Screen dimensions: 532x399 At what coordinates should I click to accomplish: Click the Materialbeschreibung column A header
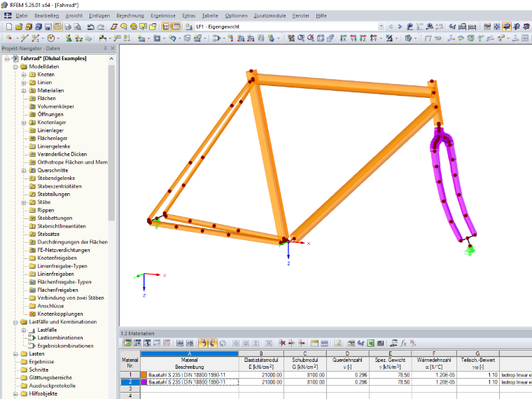point(189,353)
